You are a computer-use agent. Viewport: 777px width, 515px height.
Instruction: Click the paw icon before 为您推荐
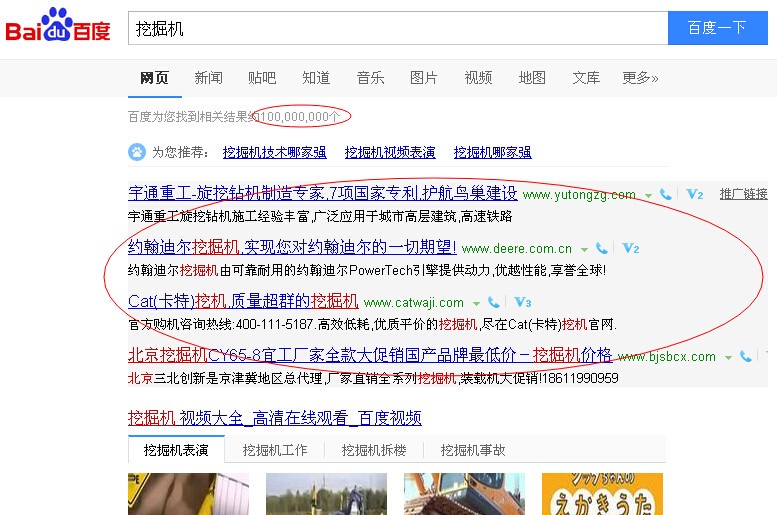136,152
